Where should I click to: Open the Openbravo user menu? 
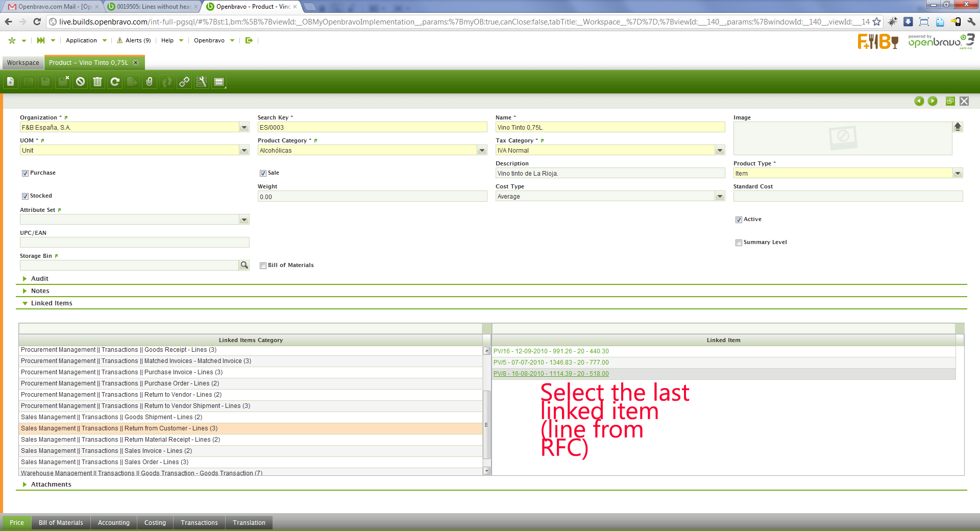pos(214,40)
